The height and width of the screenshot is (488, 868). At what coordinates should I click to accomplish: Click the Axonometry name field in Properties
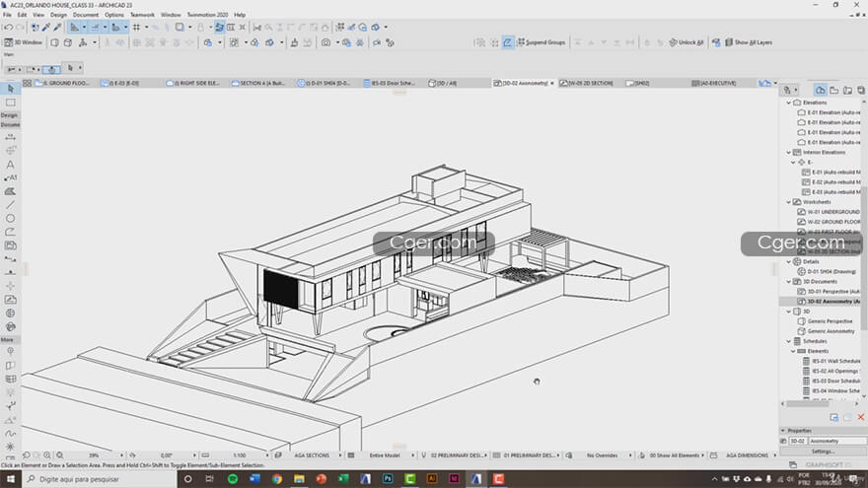[837, 441]
